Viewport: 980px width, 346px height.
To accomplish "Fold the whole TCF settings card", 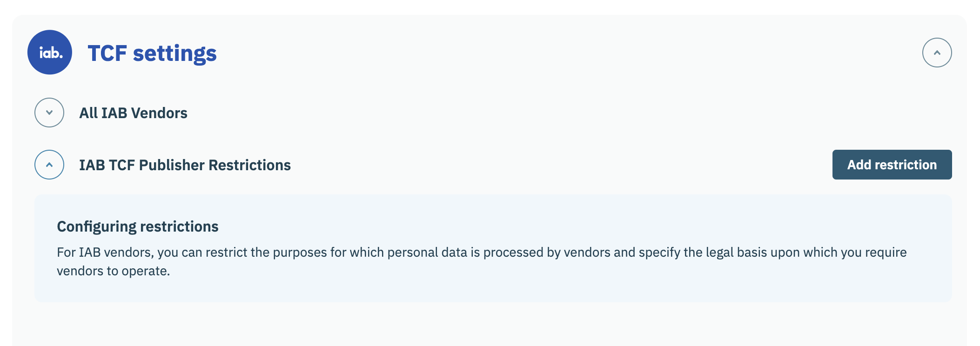I will pyautogui.click(x=937, y=53).
